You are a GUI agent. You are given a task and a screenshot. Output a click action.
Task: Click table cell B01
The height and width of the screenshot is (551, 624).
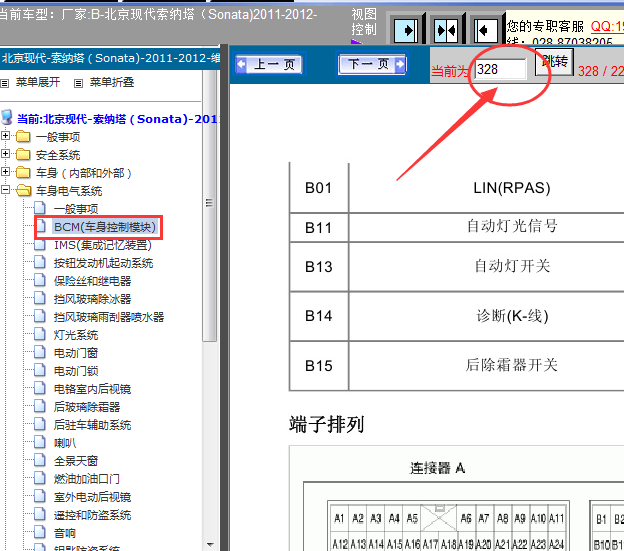click(319, 188)
